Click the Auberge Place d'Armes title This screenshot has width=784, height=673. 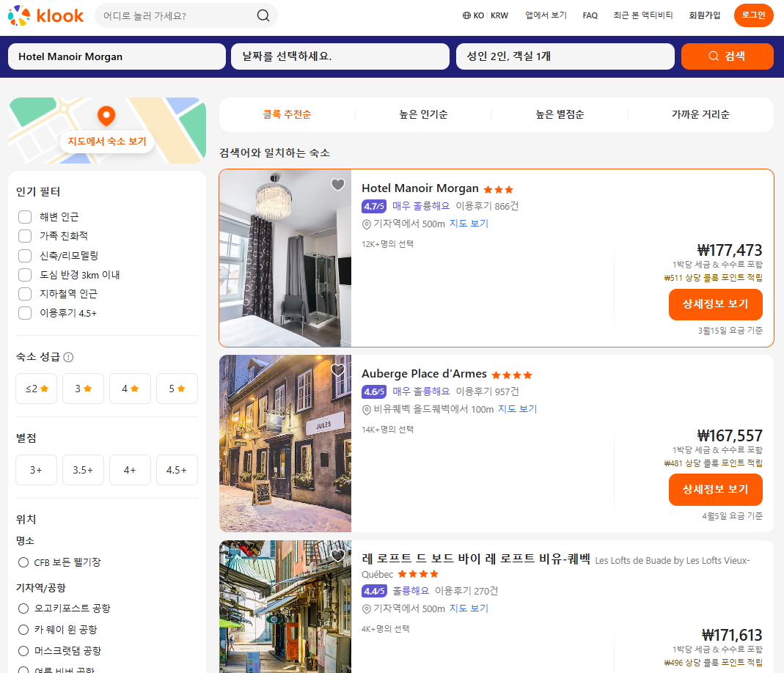(x=424, y=374)
